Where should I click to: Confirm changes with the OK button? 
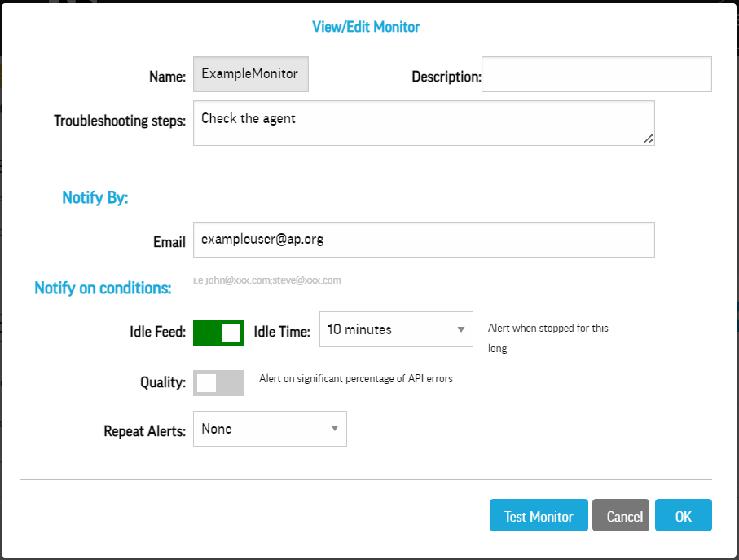[683, 516]
